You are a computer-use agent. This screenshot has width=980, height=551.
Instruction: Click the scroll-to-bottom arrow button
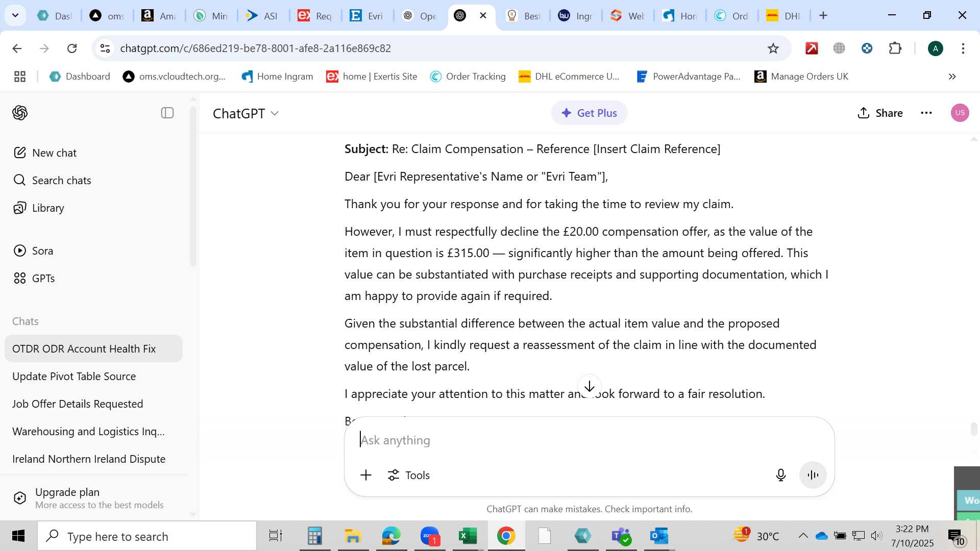[590, 386]
